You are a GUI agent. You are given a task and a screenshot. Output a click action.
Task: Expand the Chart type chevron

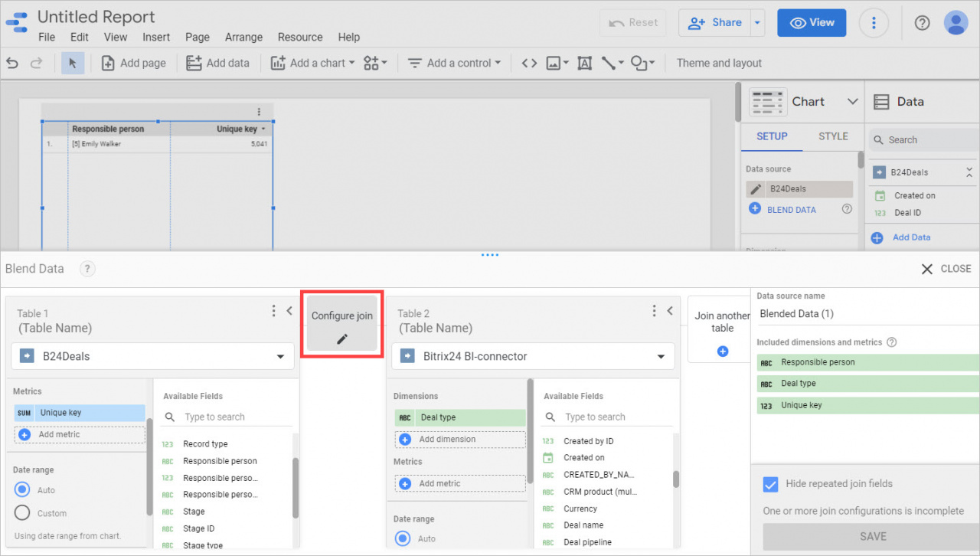tap(852, 102)
